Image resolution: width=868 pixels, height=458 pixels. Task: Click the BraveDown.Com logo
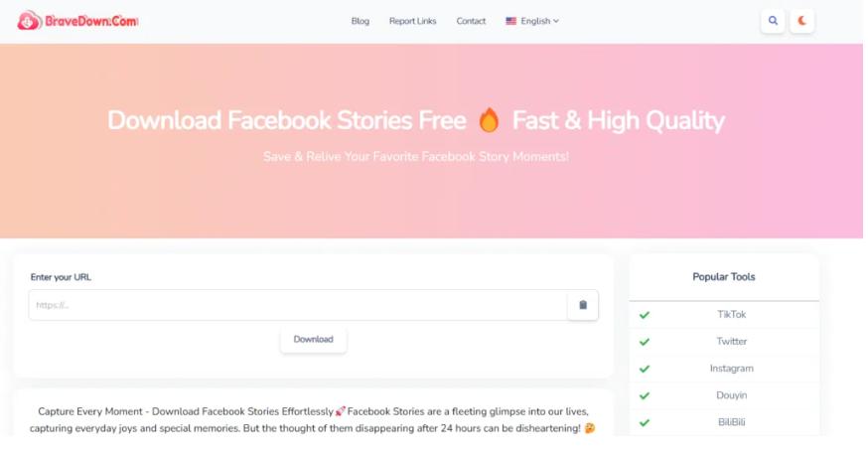click(x=77, y=21)
